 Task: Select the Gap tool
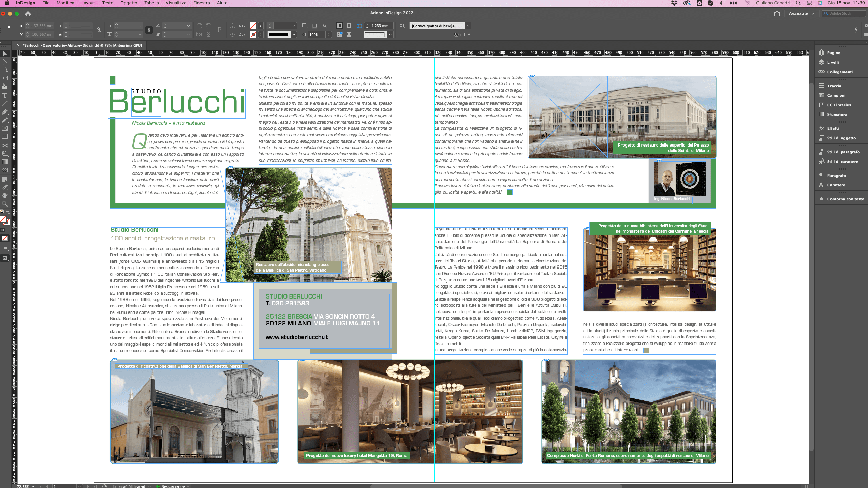point(5,78)
